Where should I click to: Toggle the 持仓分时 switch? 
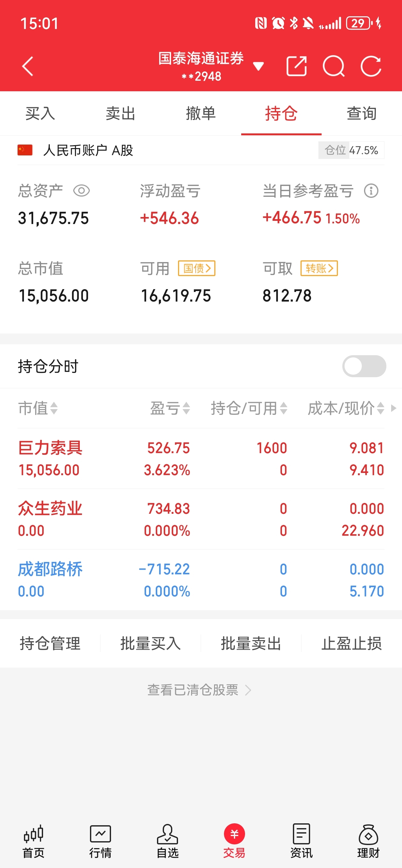364,366
